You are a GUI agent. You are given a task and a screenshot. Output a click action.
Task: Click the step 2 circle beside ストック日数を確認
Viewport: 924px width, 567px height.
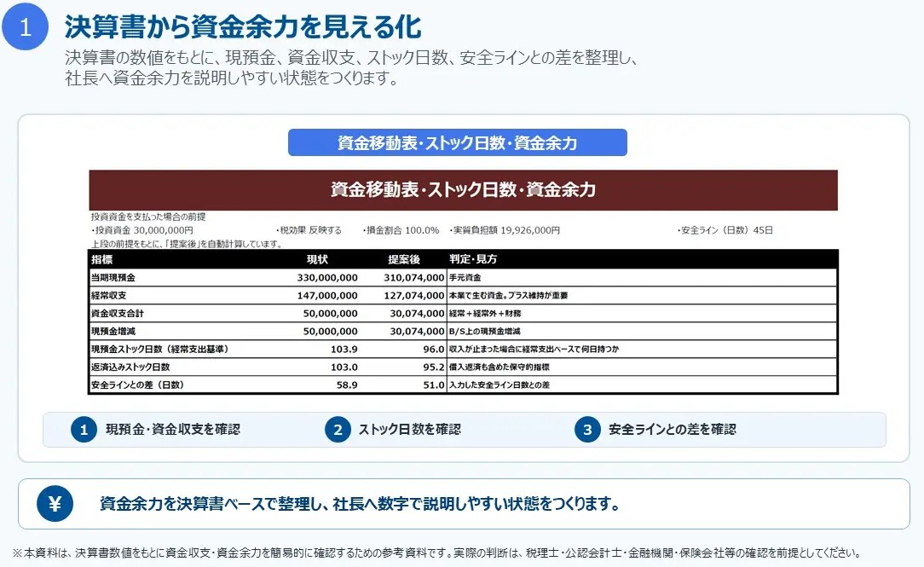pyautogui.click(x=338, y=430)
